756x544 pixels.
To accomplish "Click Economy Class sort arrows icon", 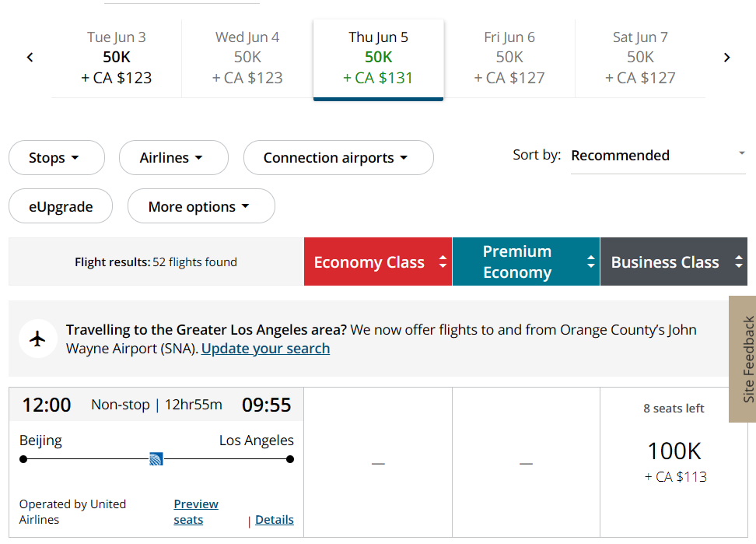I will [443, 262].
